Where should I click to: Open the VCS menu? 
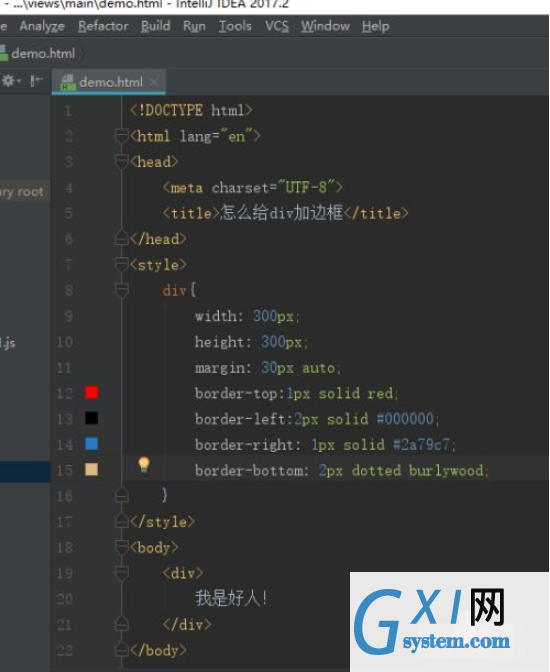pos(277,26)
